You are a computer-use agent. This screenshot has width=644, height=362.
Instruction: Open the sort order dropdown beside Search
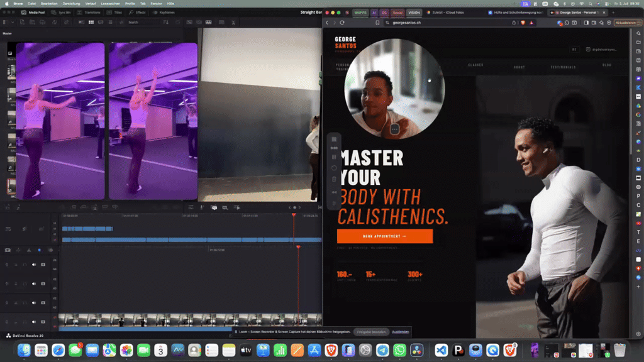point(166,22)
